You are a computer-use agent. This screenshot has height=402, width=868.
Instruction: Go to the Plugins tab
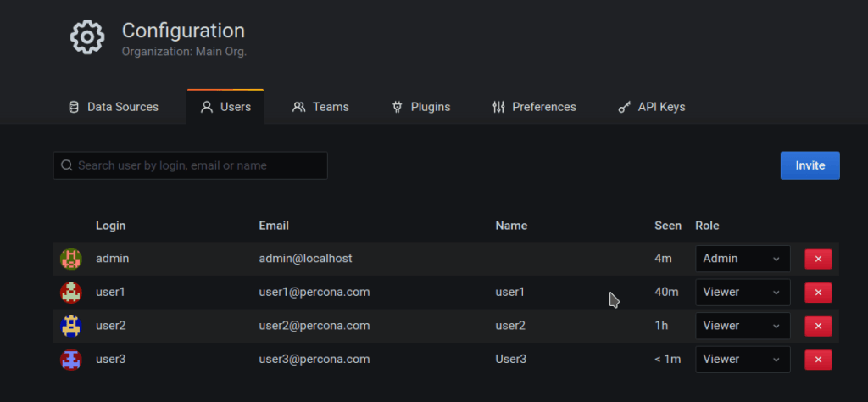420,107
